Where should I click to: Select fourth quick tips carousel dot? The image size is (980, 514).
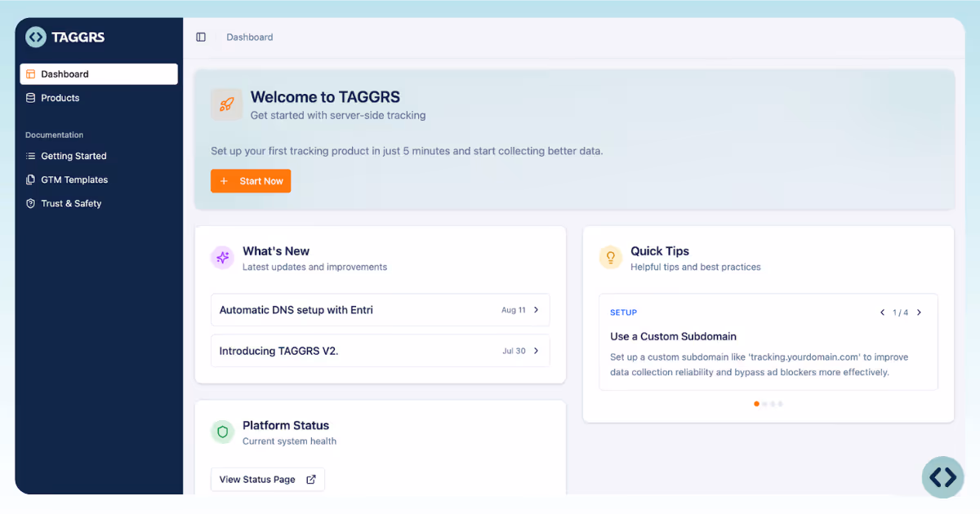click(x=781, y=404)
